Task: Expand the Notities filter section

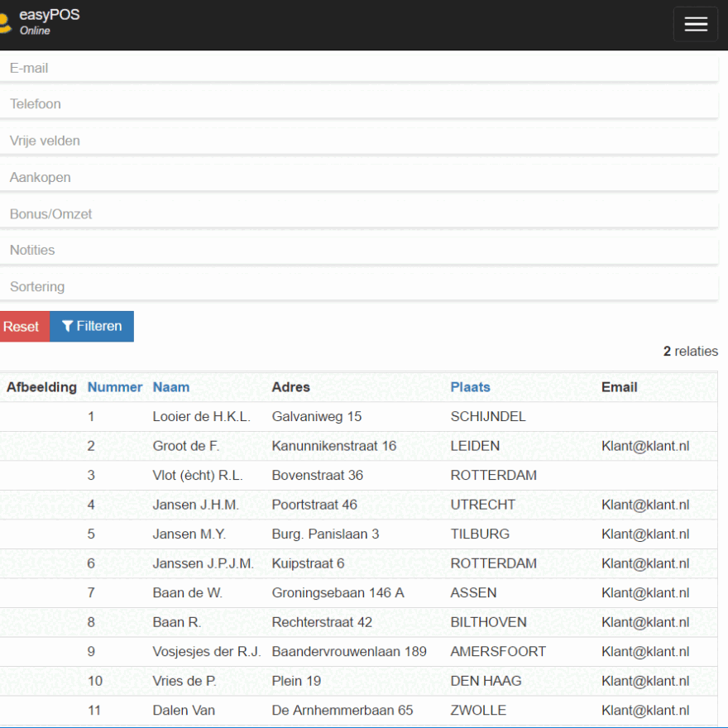Action: point(359,250)
